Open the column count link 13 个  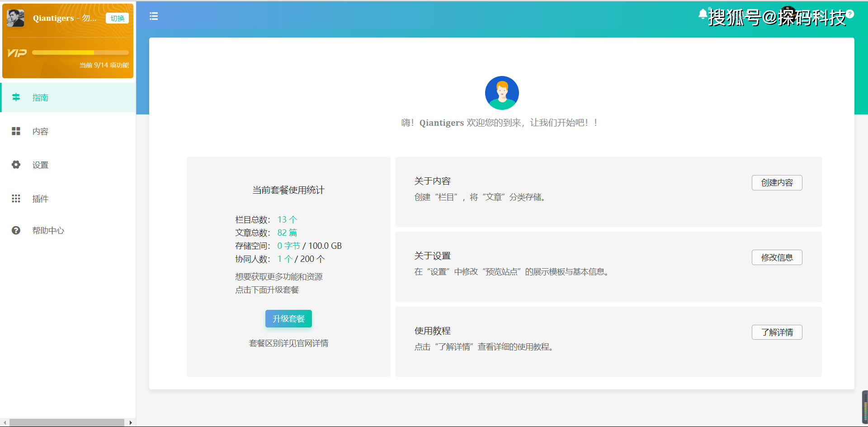(287, 219)
